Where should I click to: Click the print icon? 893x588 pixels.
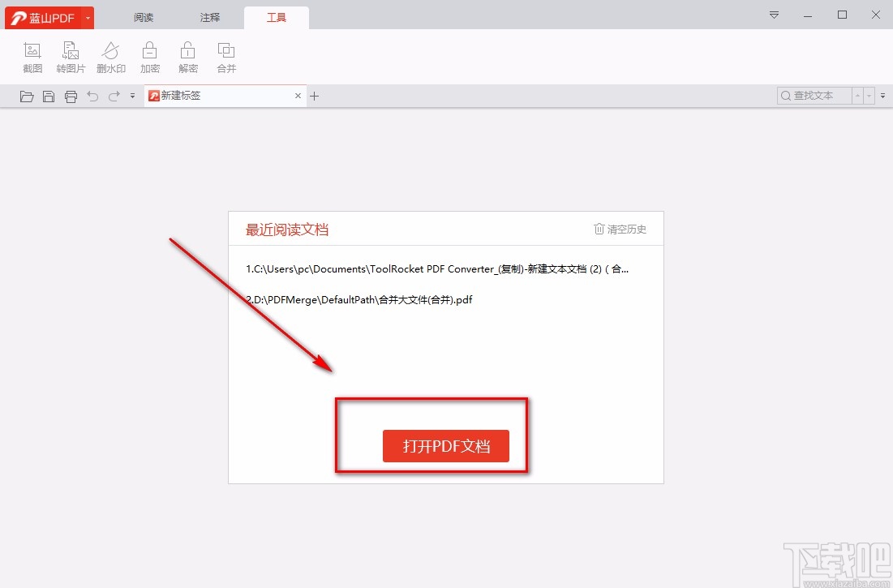coord(71,96)
